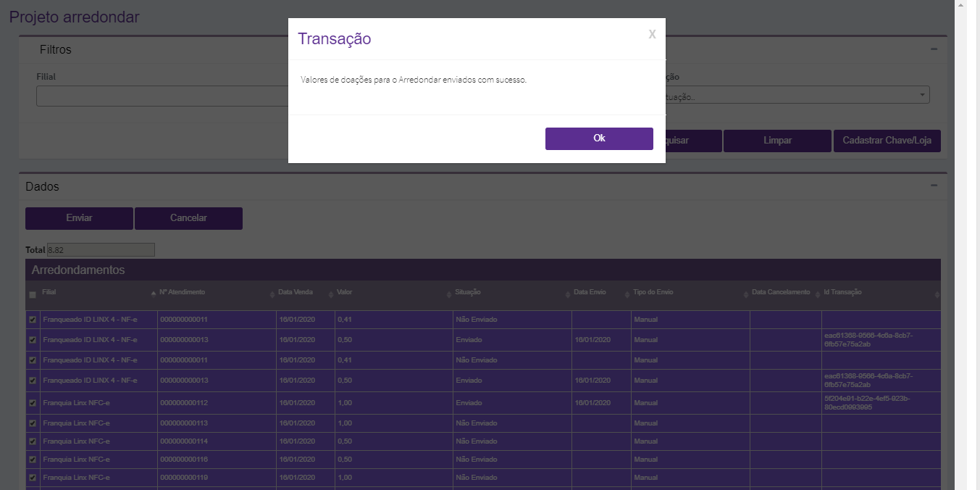980x490 pixels.
Task: Sort by Nº Atendimento using its sort icon
Action: point(272,295)
